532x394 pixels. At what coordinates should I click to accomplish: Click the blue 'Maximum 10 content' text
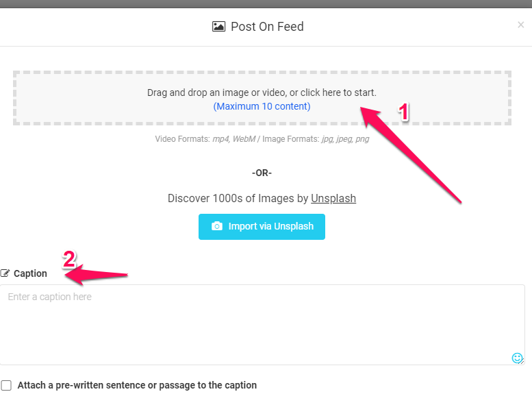pyautogui.click(x=262, y=106)
